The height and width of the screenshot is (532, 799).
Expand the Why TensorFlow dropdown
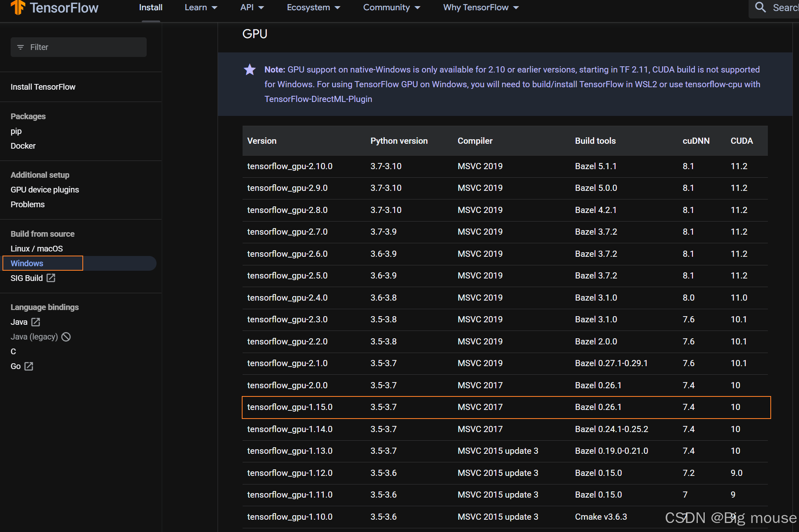[x=481, y=7]
